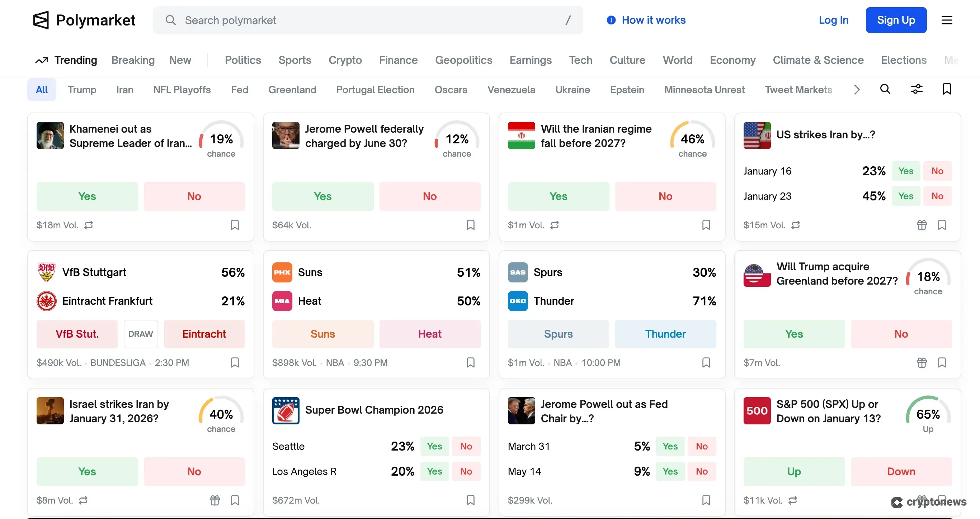Open the Geopolitics category
Viewport: 980px width, 519px height.
pos(464,60)
